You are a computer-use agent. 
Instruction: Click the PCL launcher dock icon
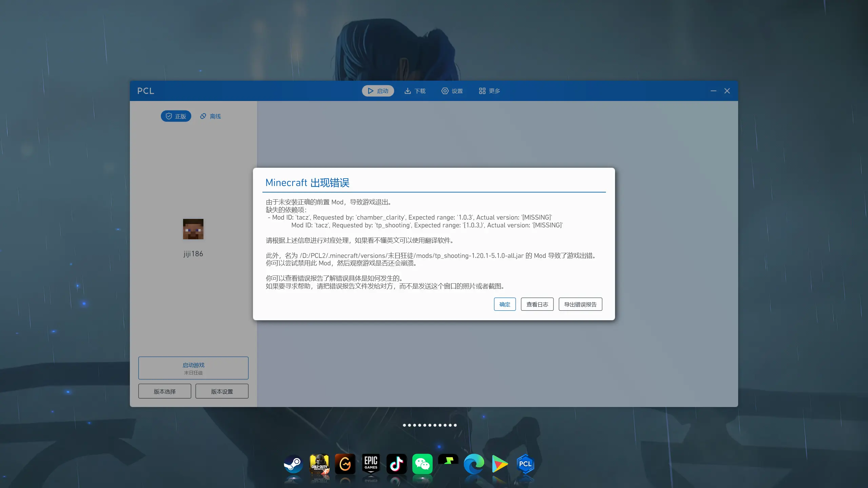(x=525, y=464)
